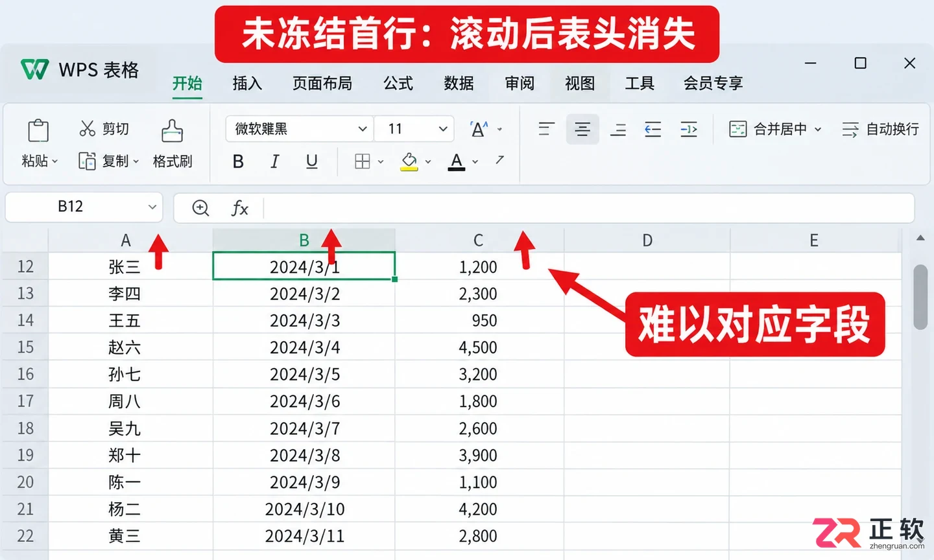Maximize the WPS window

coord(860,63)
